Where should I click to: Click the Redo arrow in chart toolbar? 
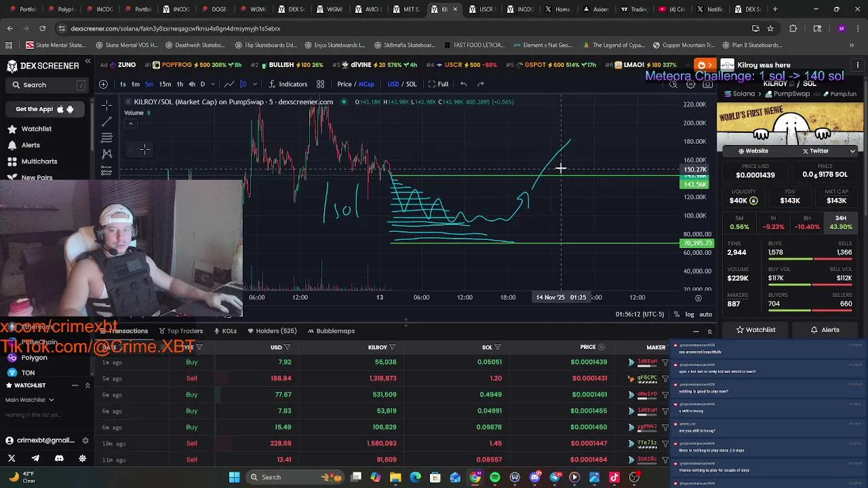[481, 84]
